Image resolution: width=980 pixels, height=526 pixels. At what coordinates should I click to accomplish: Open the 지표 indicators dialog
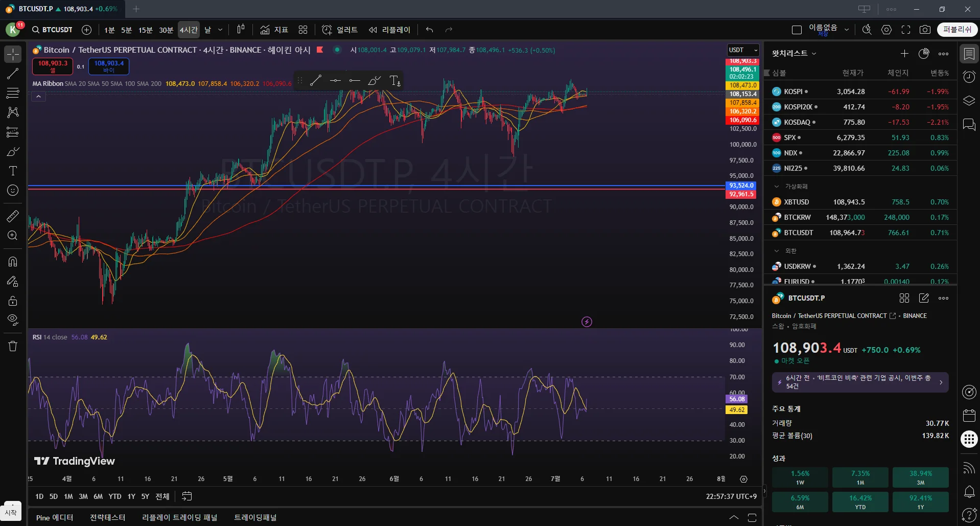point(274,30)
